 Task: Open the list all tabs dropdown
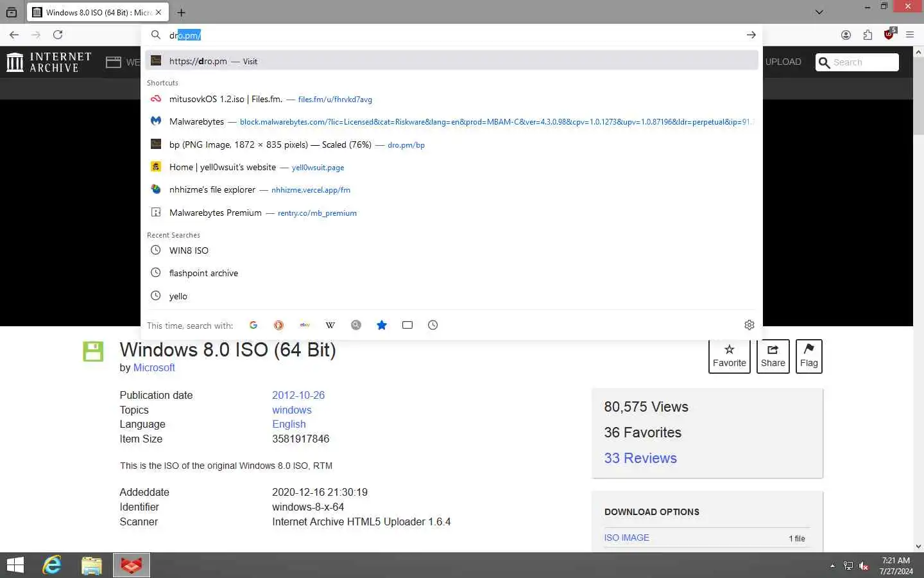click(x=819, y=12)
